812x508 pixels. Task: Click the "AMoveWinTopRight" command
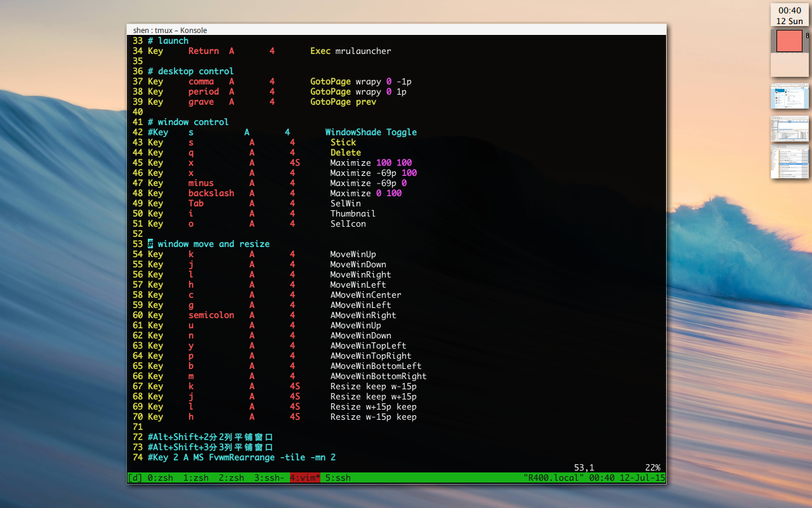(371, 356)
